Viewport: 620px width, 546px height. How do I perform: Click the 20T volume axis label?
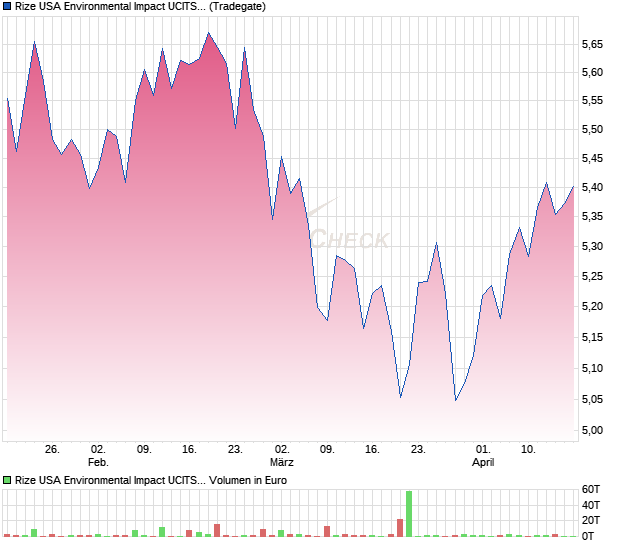(x=591, y=521)
